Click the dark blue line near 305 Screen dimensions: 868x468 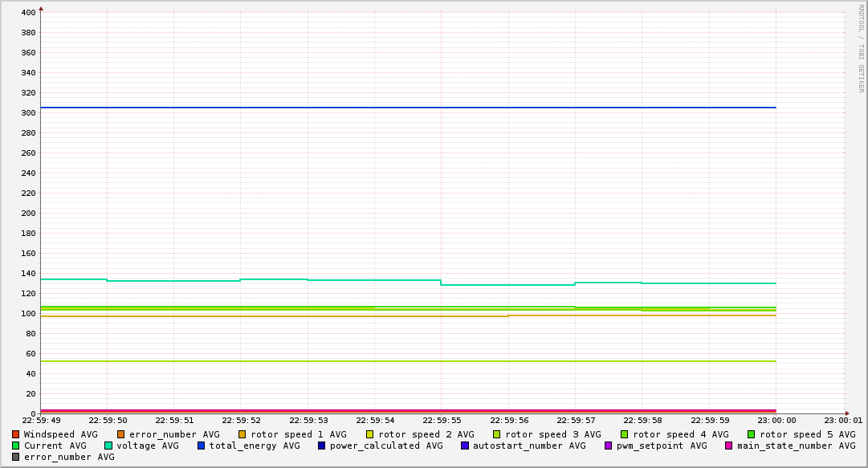[401, 108]
